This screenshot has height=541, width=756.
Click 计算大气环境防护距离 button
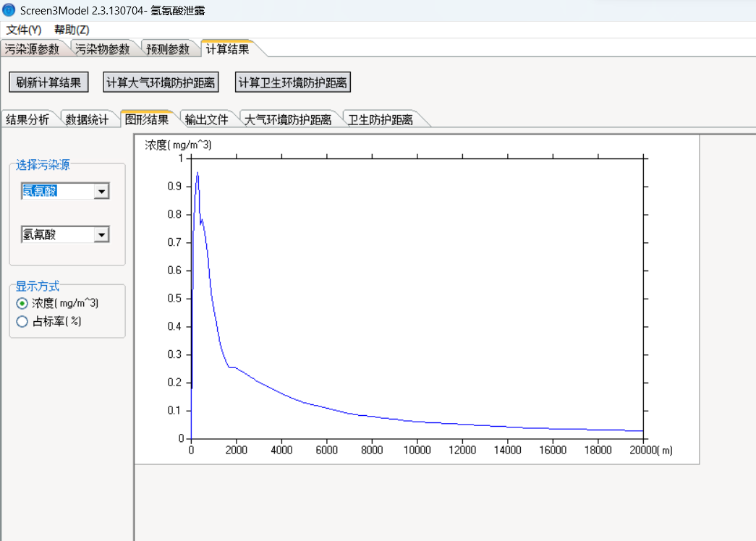161,82
